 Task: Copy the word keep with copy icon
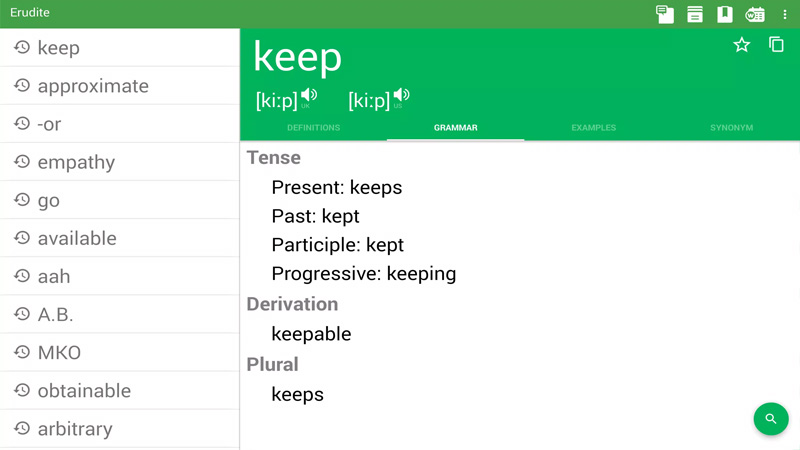click(x=776, y=45)
